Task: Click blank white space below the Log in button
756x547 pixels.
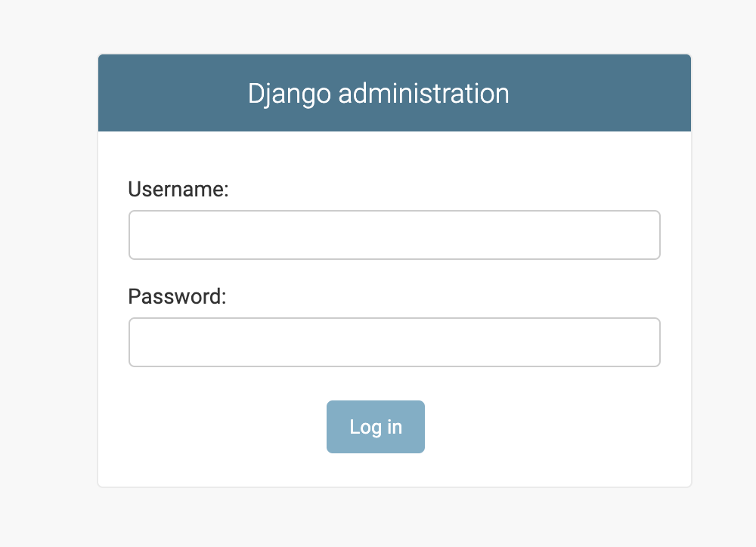Action: pyautogui.click(x=376, y=471)
